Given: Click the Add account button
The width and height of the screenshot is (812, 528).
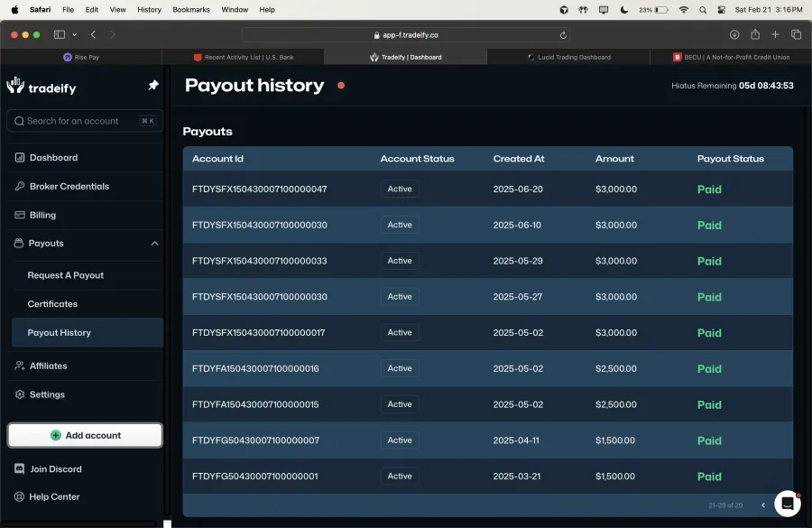Looking at the screenshot, I should [x=85, y=435].
